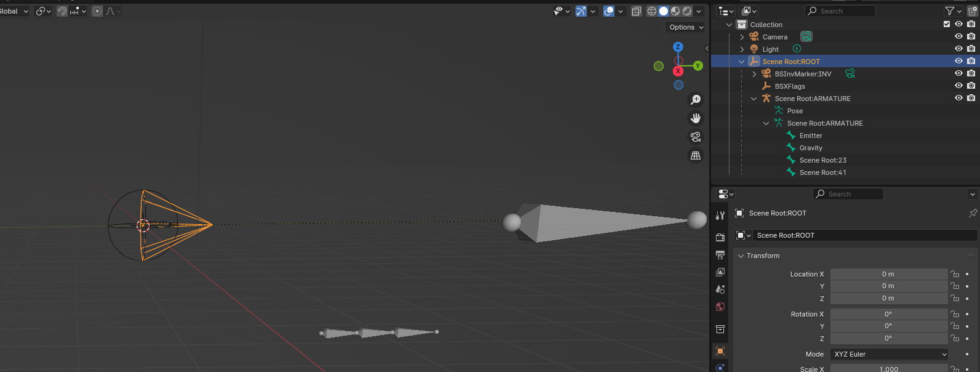Expand the Camera tree item

(742, 37)
